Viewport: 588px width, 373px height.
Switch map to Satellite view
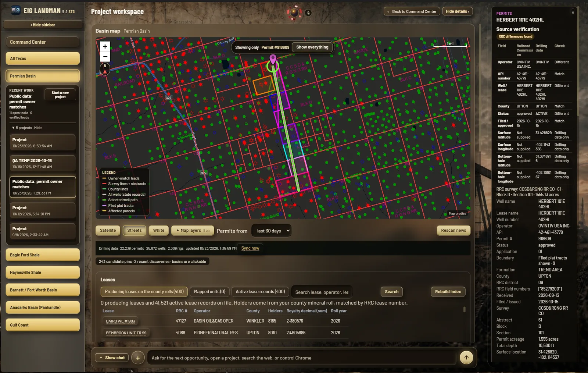point(108,230)
